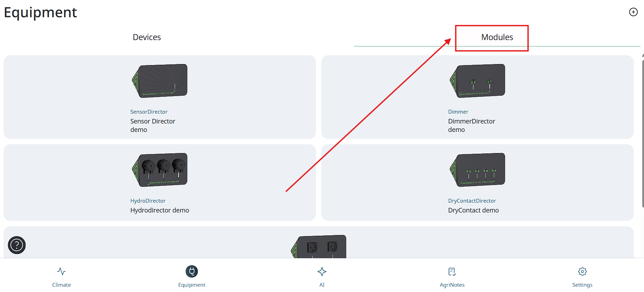644x292 pixels.
Task: Open the Climate pulse icon
Action: 62,272
